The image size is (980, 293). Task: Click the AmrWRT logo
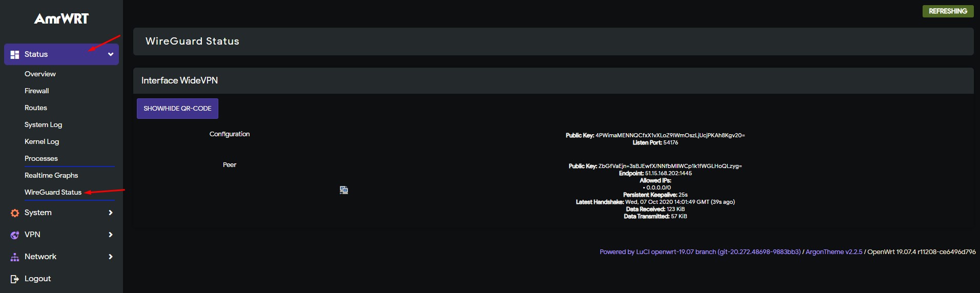coord(62,19)
